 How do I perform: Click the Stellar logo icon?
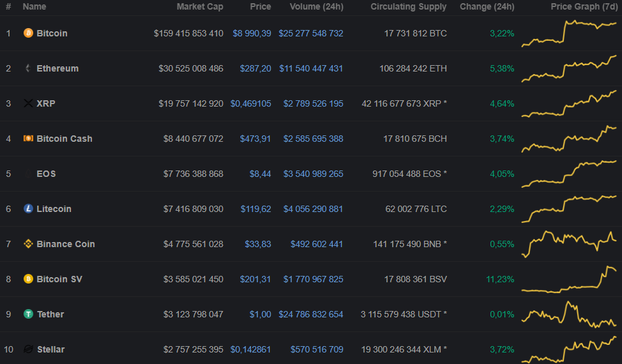(x=28, y=349)
